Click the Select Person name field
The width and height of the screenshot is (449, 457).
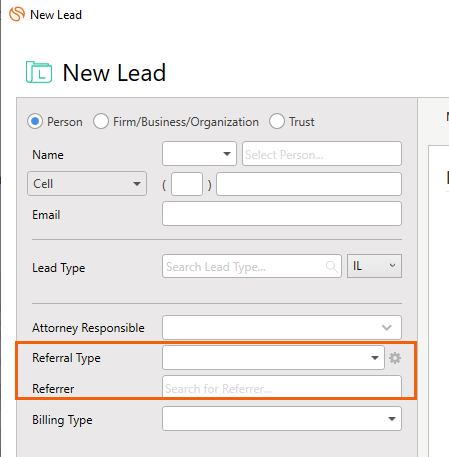pyautogui.click(x=322, y=154)
